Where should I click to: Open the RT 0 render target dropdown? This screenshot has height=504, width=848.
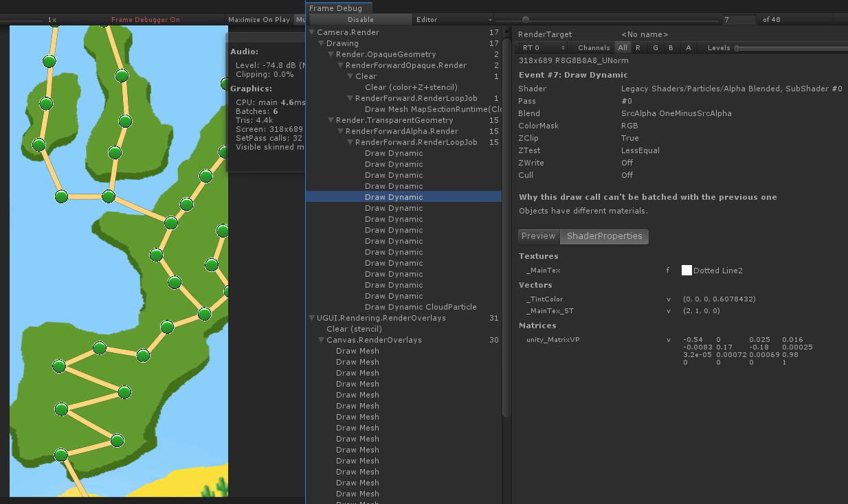pyautogui.click(x=543, y=47)
